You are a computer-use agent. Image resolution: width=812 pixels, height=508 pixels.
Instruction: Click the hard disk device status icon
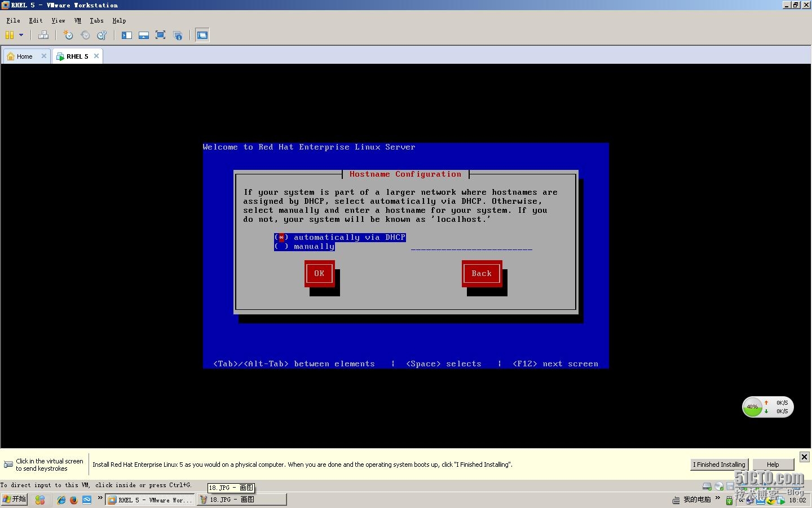point(707,486)
